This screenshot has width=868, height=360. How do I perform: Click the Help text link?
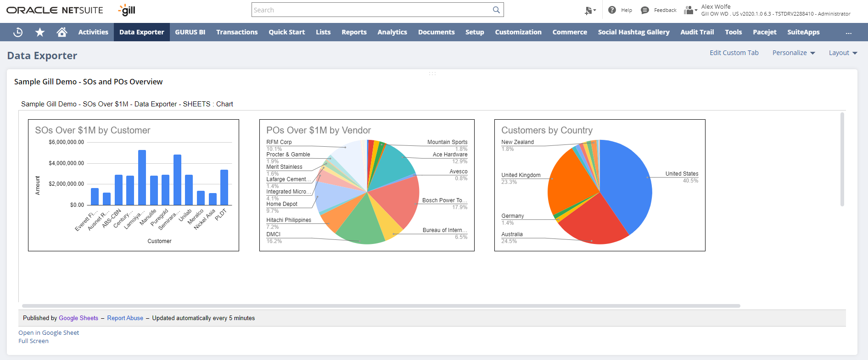tap(627, 10)
